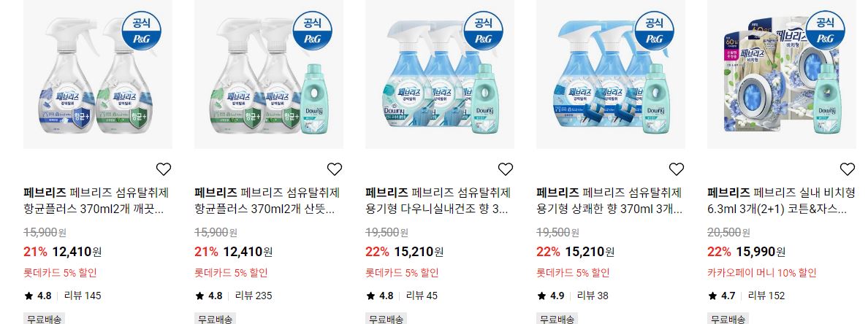
Task: Toggle wishlist heart for 산뜻 항균플러스 item
Action: click(x=335, y=169)
